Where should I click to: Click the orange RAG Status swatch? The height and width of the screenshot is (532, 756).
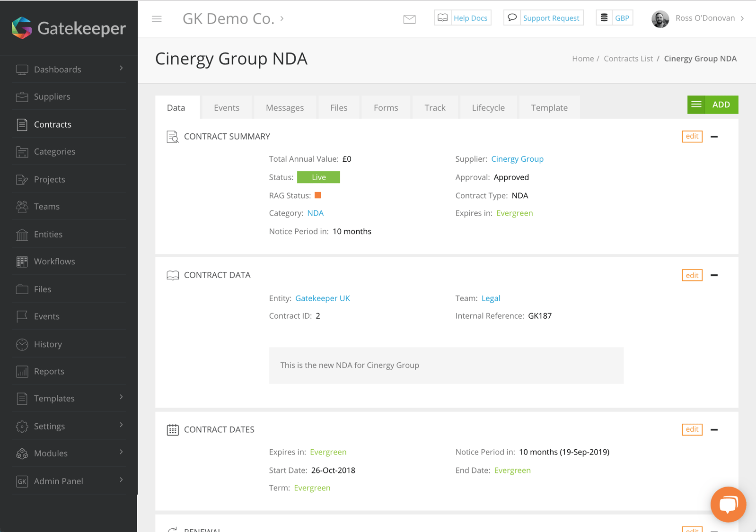coord(318,195)
